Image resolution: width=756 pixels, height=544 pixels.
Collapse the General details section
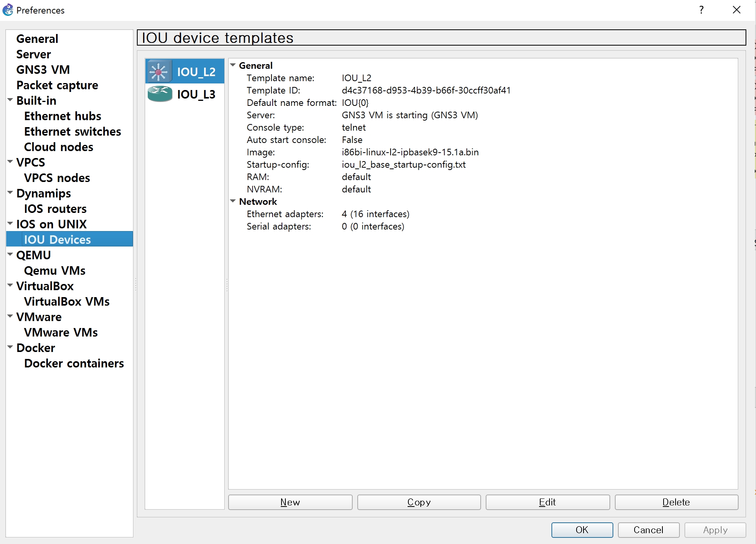tap(233, 65)
